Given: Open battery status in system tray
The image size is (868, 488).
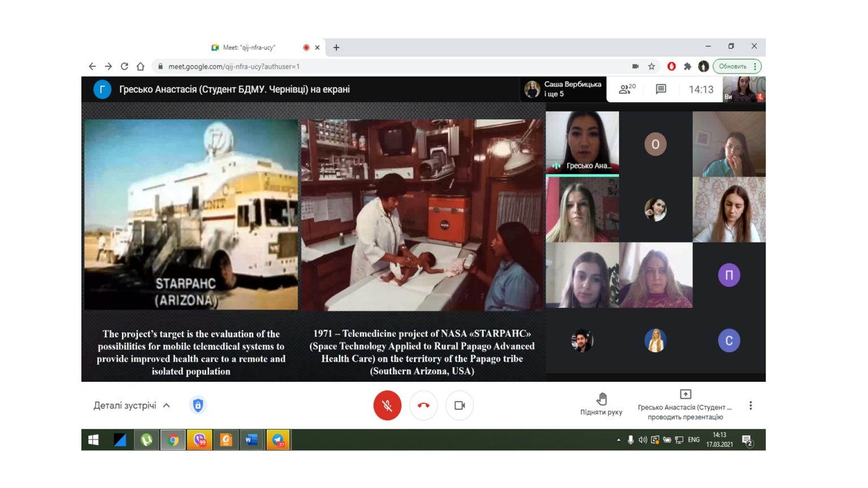Looking at the screenshot, I should click(667, 440).
